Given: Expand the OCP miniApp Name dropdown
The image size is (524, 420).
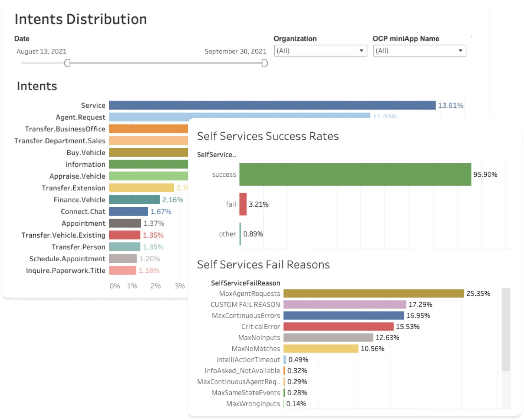Looking at the screenshot, I should (x=419, y=51).
